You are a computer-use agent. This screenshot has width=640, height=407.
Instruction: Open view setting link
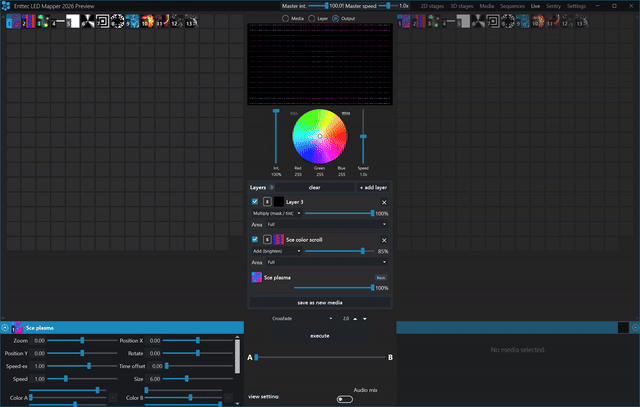click(263, 396)
